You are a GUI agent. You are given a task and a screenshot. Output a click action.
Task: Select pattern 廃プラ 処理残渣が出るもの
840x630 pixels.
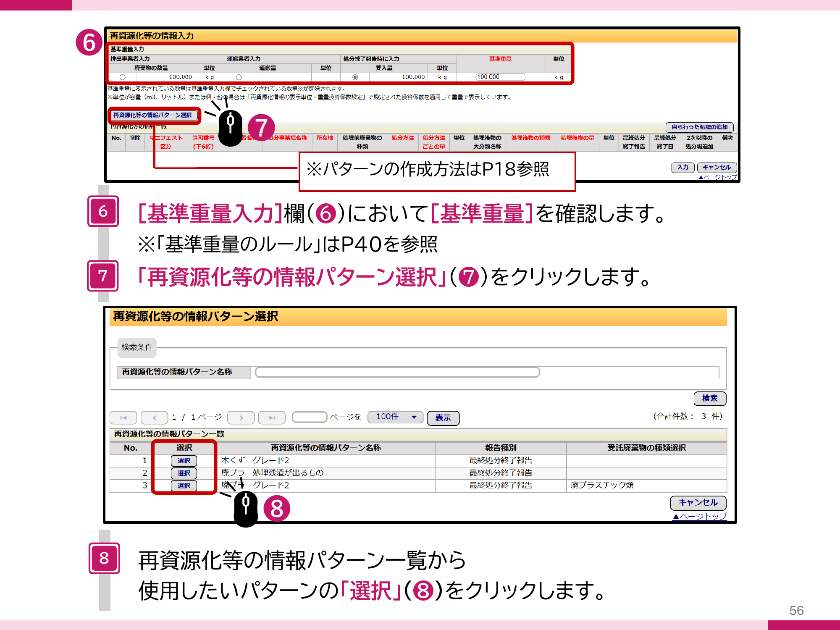tap(184, 473)
